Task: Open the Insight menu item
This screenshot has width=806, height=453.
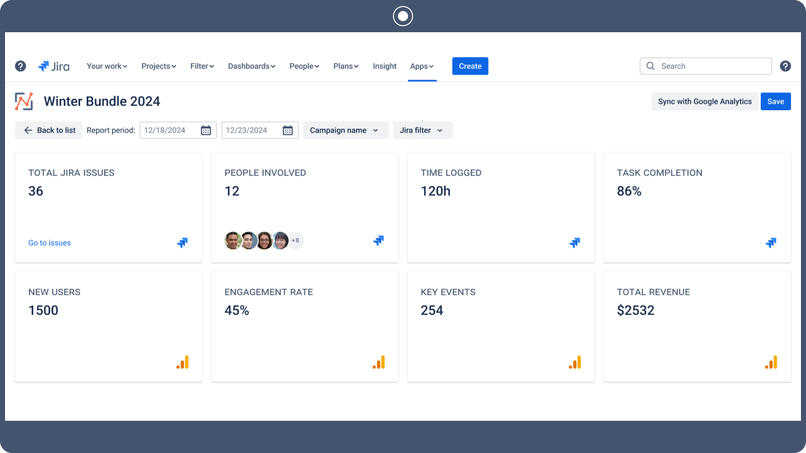Action: coord(384,66)
